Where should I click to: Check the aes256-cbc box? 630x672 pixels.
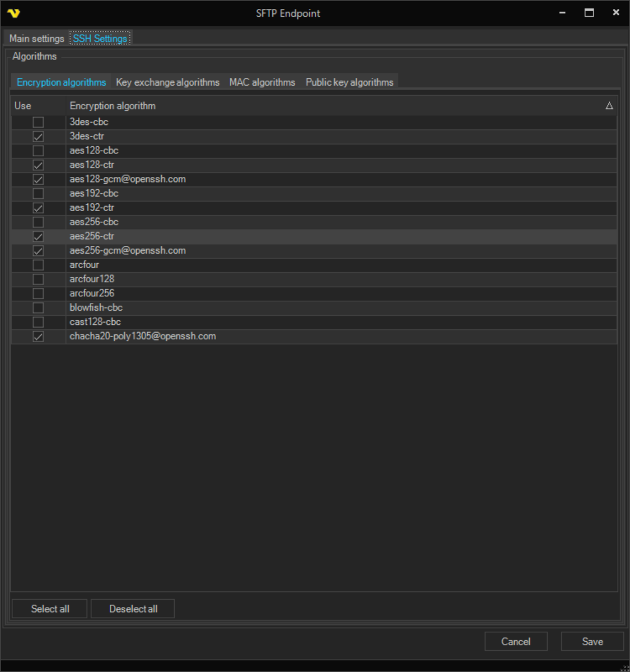[38, 222]
